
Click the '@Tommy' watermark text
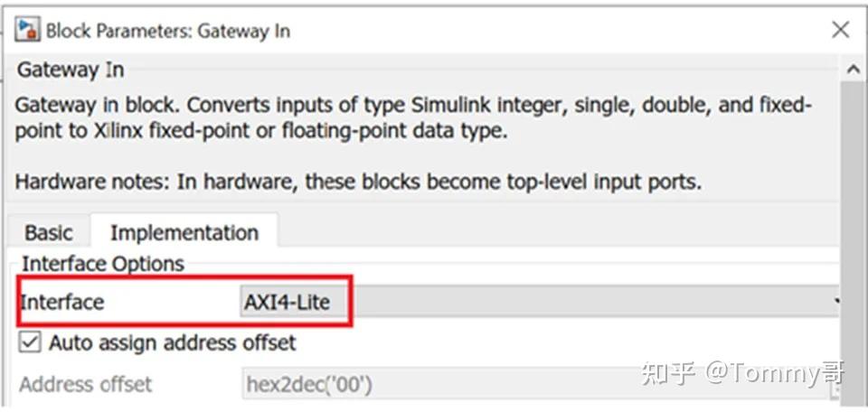(743, 372)
